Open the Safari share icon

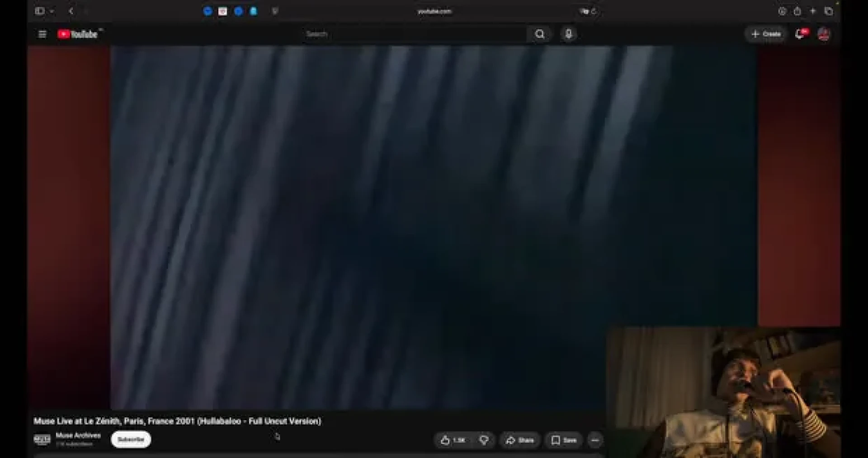797,11
